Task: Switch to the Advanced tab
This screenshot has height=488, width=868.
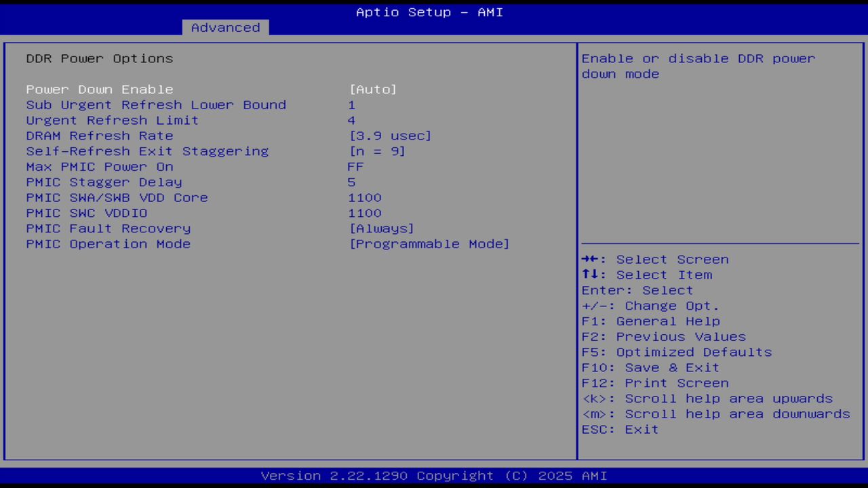Action: click(224, 27)
